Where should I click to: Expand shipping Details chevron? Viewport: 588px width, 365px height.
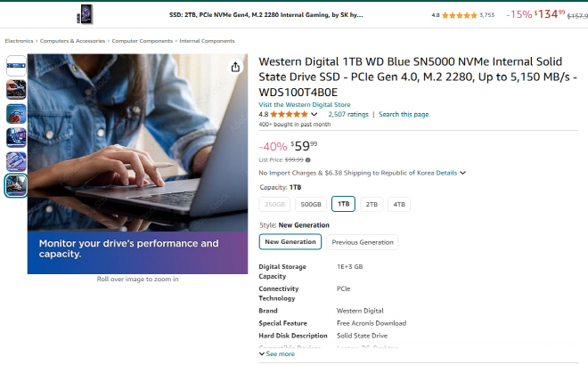(462, 173)
